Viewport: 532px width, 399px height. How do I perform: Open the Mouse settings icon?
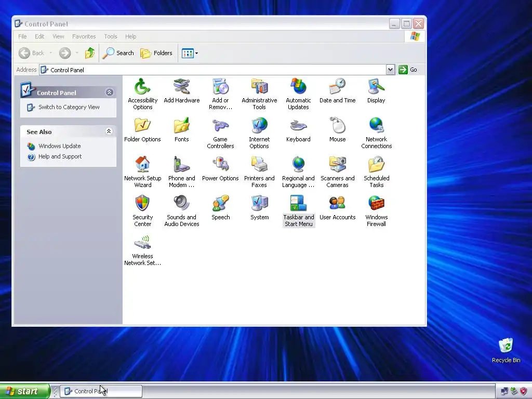click(337, 129)
